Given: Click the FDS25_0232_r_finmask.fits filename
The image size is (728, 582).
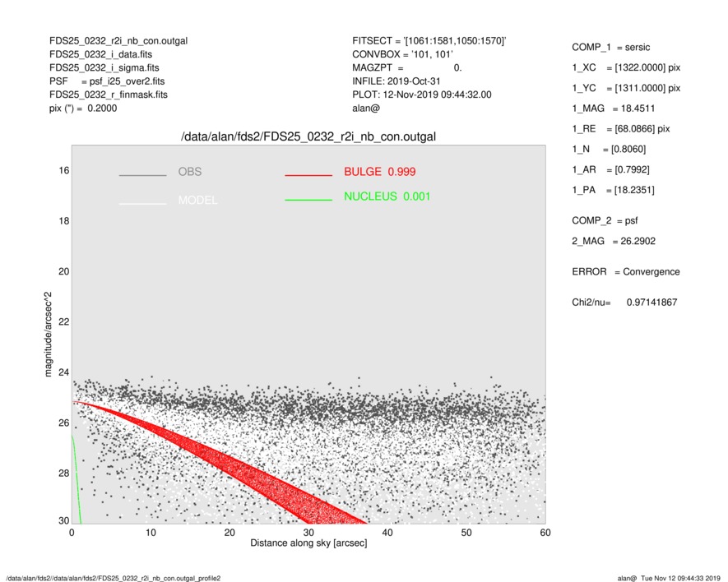Looking at the screenshot, I should click(x=109, y=95).
